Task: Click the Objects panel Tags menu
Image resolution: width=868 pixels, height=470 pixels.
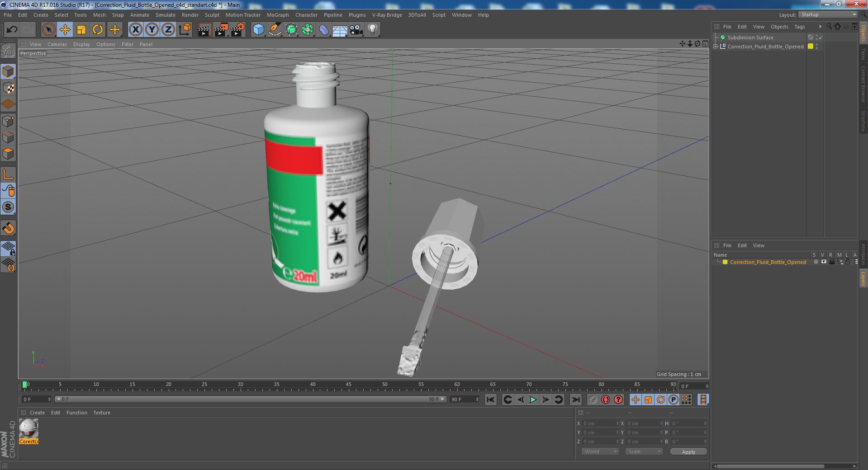Action: point(800,27)
